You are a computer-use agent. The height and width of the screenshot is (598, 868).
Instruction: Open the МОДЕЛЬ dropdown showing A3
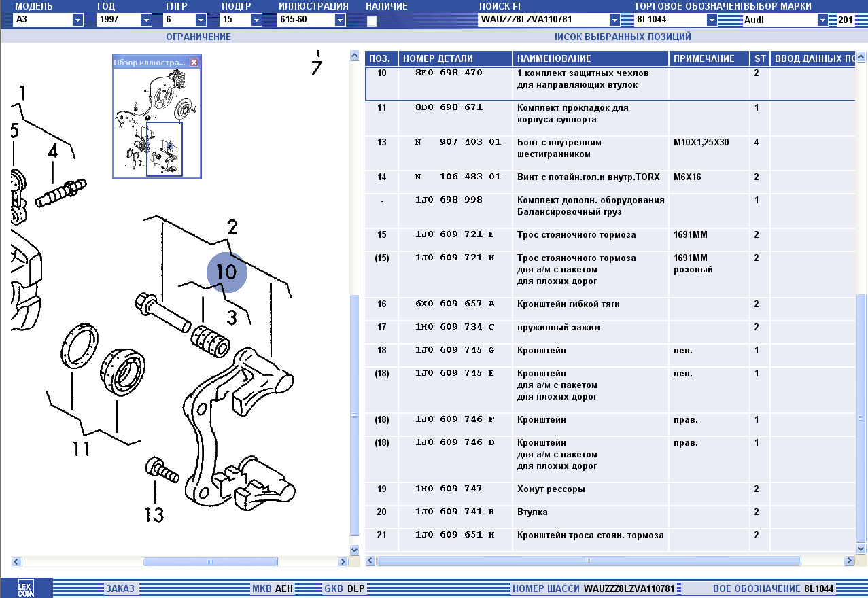pyautogui.click(x=78, y=20)
